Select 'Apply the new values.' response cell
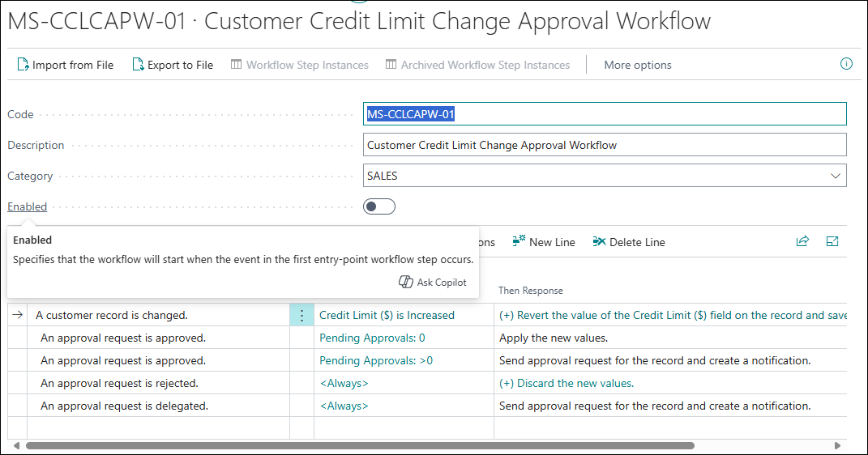868x455 pixels. point(670,338)
